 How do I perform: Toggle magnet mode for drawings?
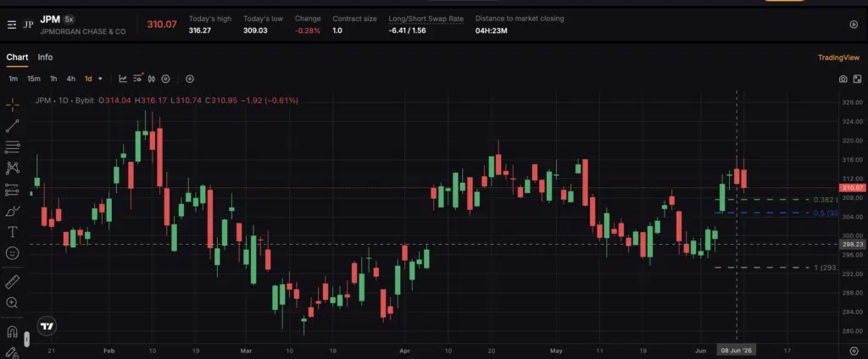click(12, 333)
